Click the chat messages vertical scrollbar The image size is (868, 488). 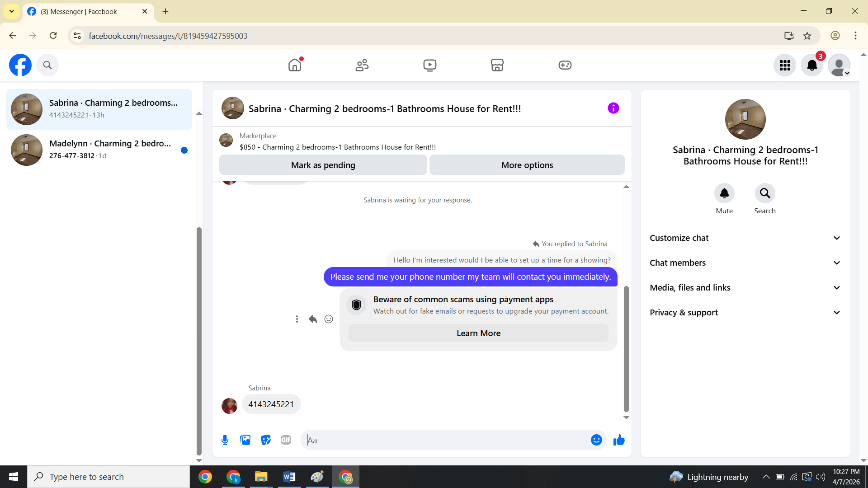pos(626,348)
